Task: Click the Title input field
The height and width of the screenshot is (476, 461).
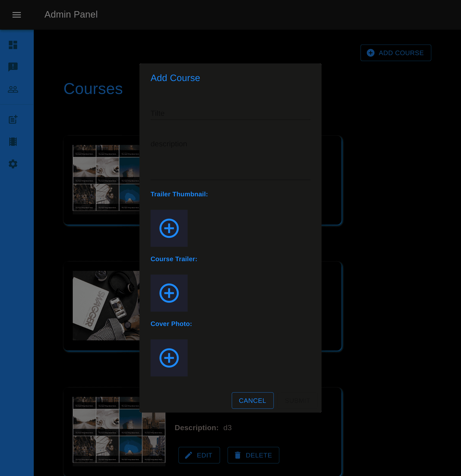Action: pos(230,113)
